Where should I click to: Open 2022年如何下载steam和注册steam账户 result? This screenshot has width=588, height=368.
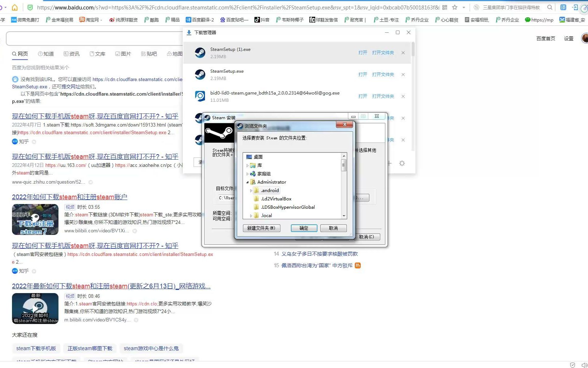70,197
